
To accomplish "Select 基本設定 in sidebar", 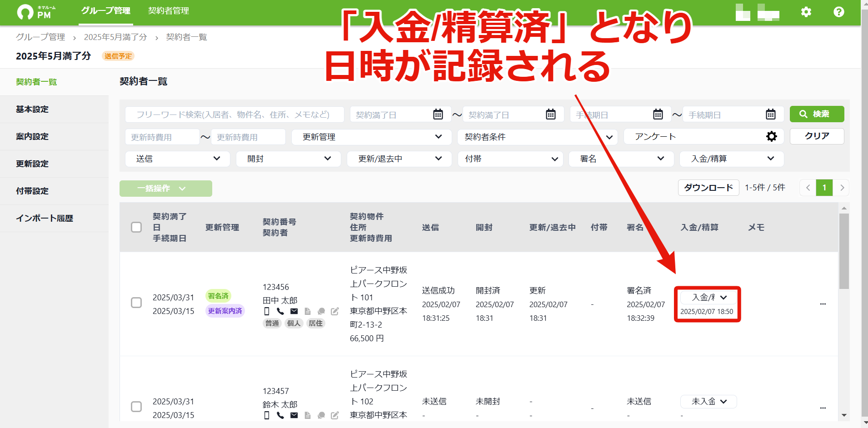I will click(54, 109).
